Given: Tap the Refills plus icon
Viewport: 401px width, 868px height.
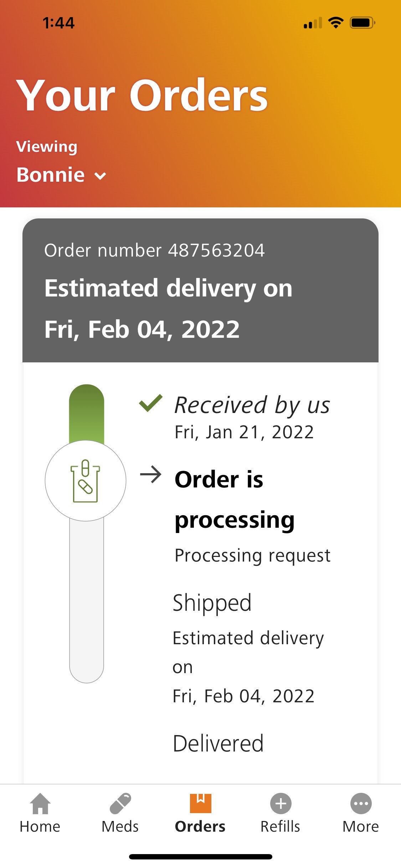Looking at the screenshot, I should 281,804.
